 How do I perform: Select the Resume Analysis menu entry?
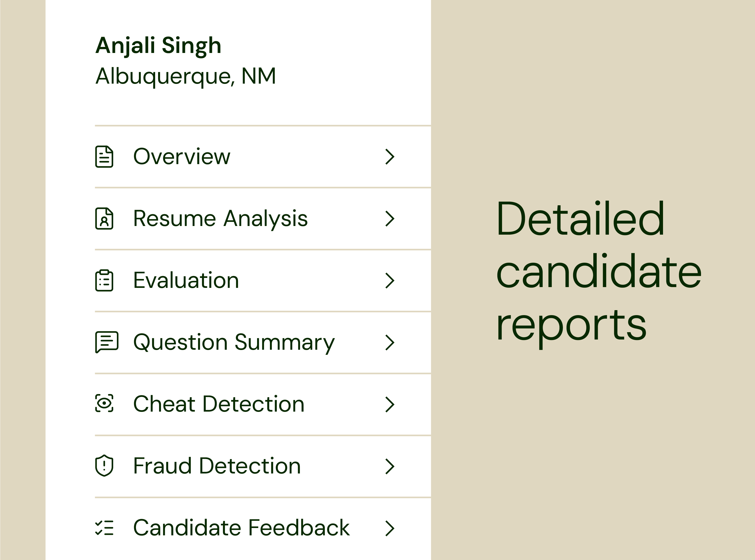pyautogui.click(x=220, y=219)
